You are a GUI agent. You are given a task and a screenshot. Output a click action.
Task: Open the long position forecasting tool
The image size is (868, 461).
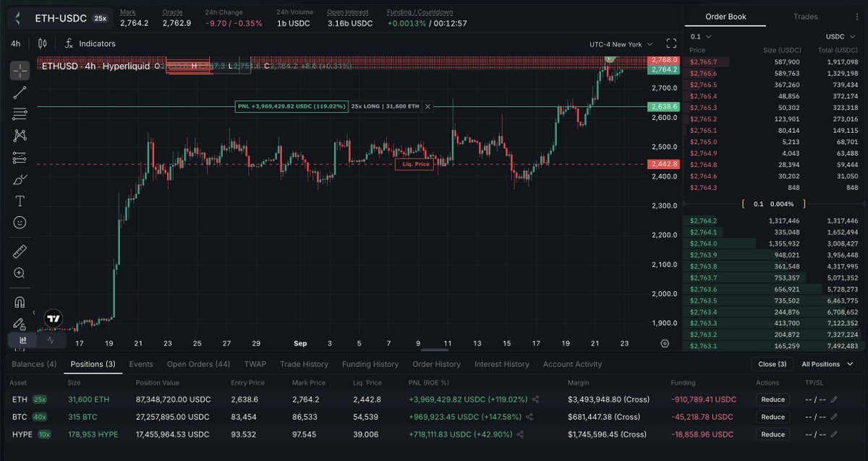20,158
